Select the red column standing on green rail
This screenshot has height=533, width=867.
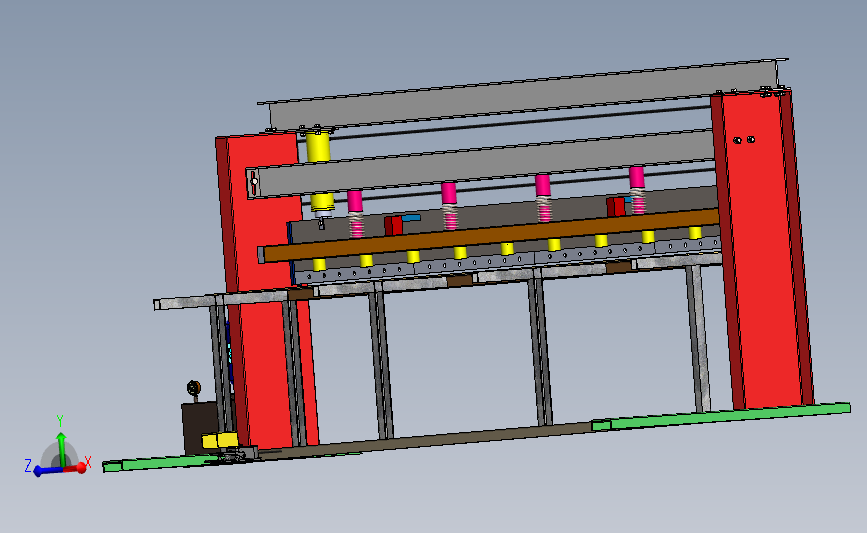763,249
